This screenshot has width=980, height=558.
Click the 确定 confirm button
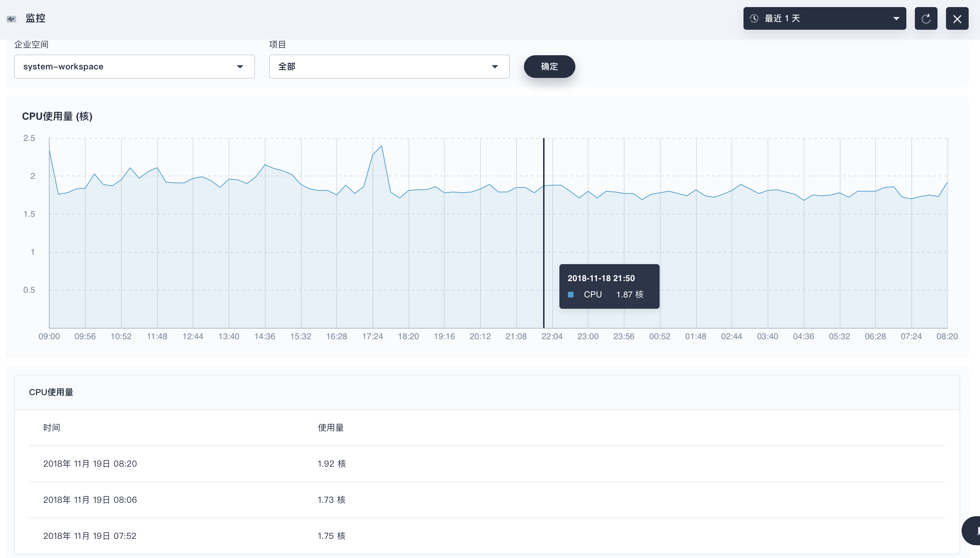(x=549, y=67)
